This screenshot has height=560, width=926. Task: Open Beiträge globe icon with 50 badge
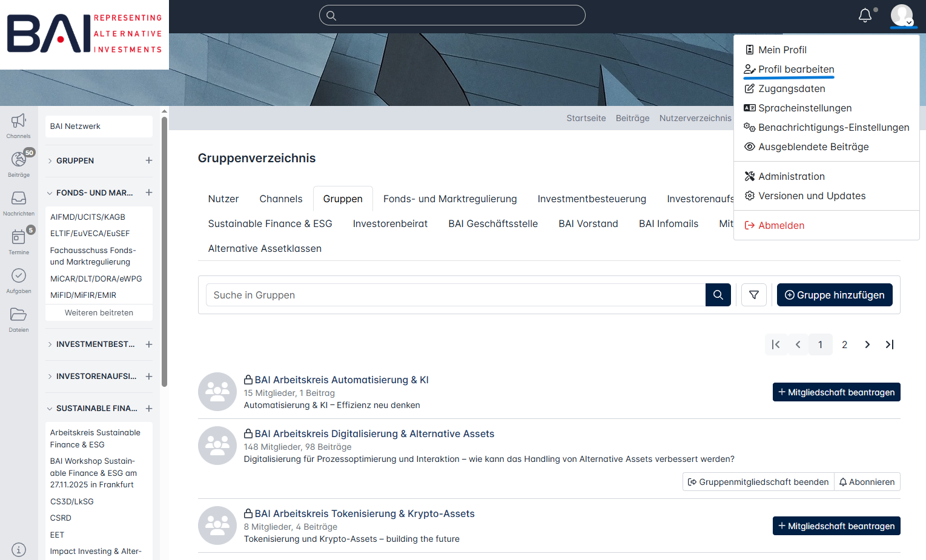(18, 160)
